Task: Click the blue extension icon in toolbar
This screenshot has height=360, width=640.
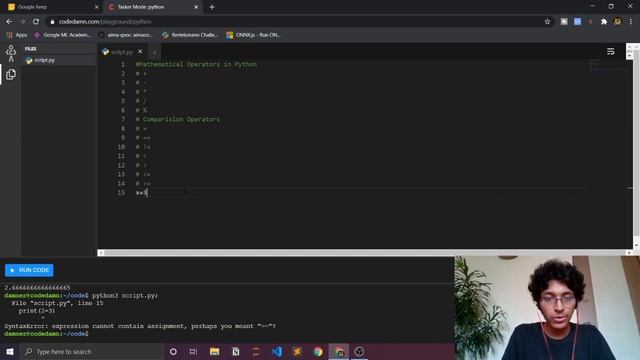Action: (578, 22)
